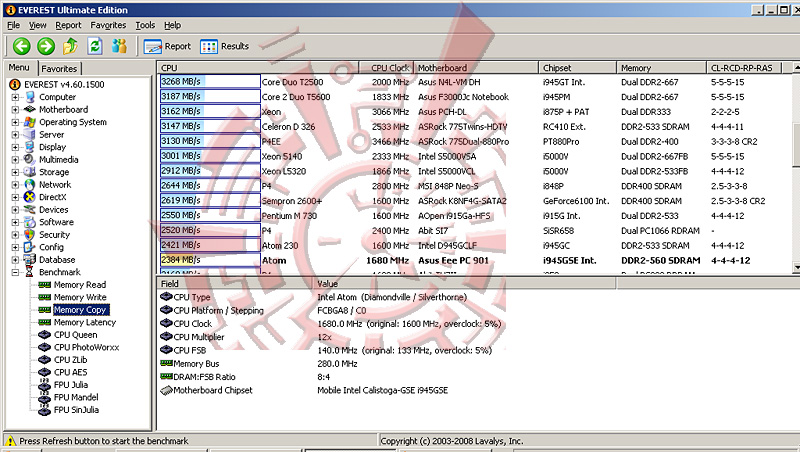This screenshot has height=452, width=800.
Task: Expand the Motherboard tree node
Action: [x=15, y=110]
